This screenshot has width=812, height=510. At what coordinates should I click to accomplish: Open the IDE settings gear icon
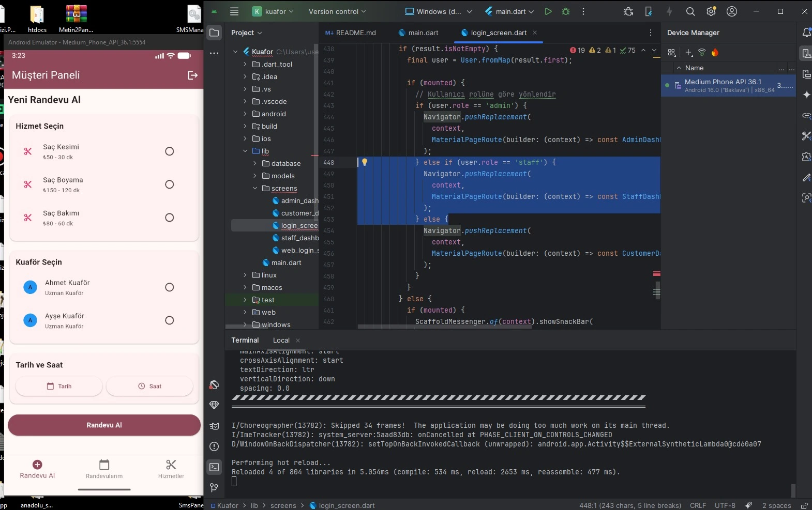[711, 11]
